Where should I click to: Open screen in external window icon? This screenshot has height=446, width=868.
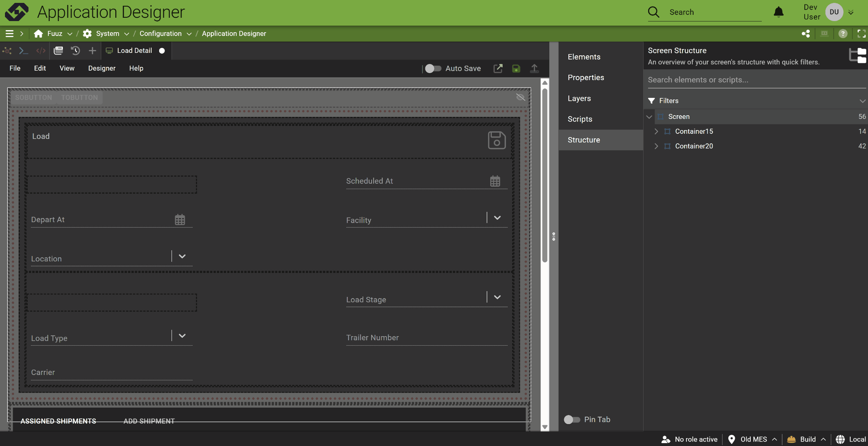(498, 69)
